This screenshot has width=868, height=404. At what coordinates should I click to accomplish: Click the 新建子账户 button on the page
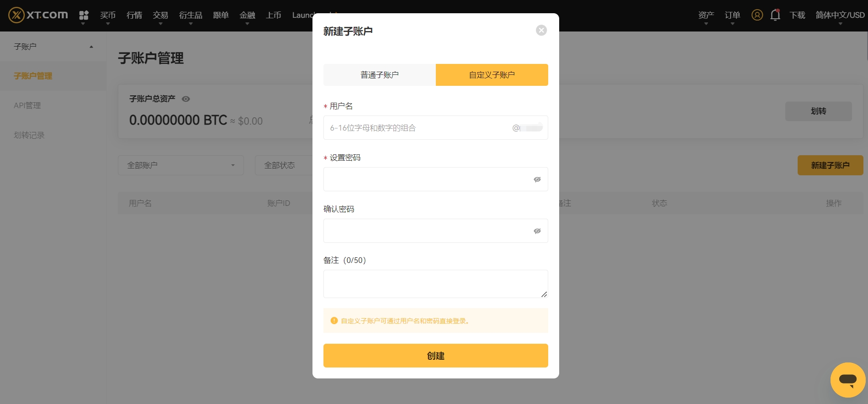(831, 165)
